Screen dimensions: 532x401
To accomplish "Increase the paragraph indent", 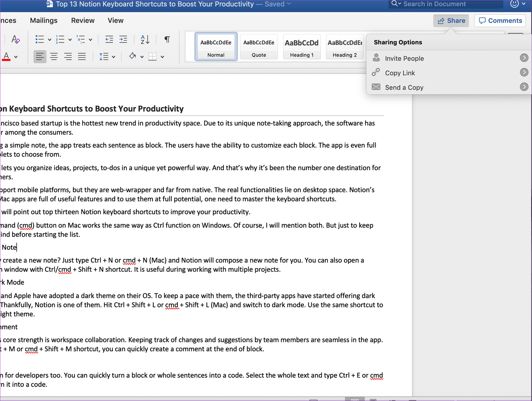I will [x=123, y=39].
